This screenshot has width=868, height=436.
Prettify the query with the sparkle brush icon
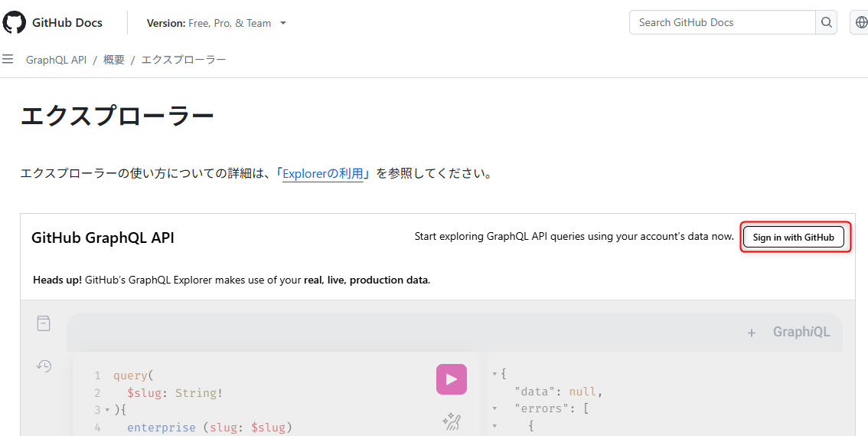click(x=452, y=421)
